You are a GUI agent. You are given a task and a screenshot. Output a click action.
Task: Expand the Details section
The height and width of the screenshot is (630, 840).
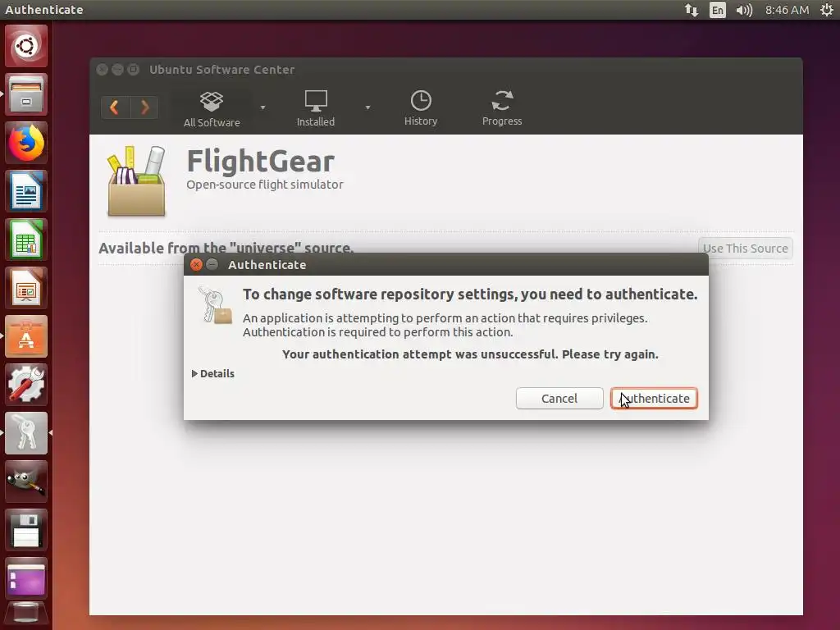(212, 373)
